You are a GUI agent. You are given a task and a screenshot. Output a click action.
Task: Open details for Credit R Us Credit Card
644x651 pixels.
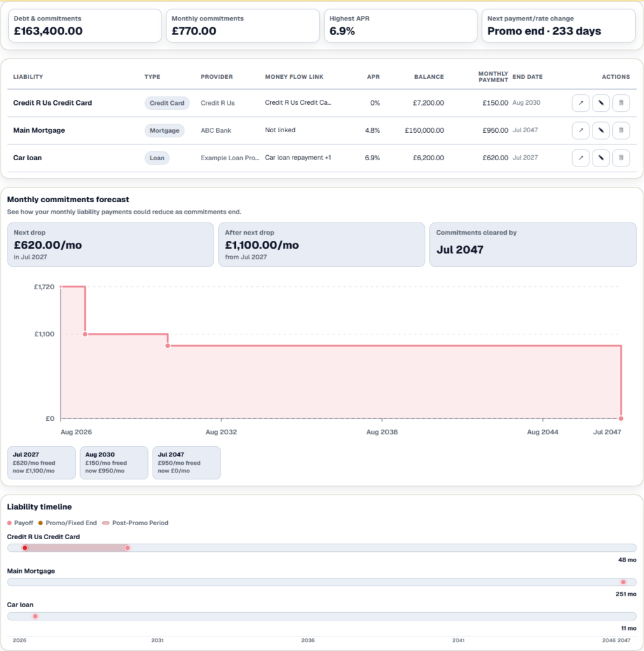click(x=580, y=103)
